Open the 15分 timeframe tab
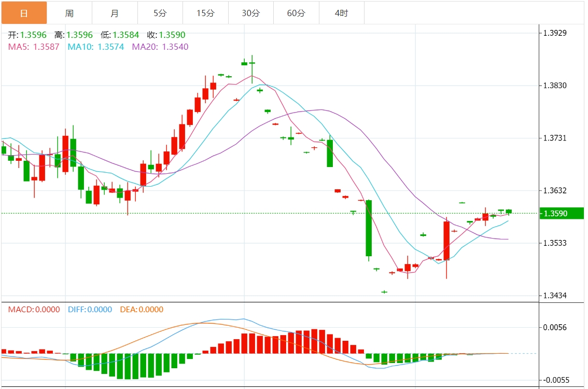 pos(205,13)
